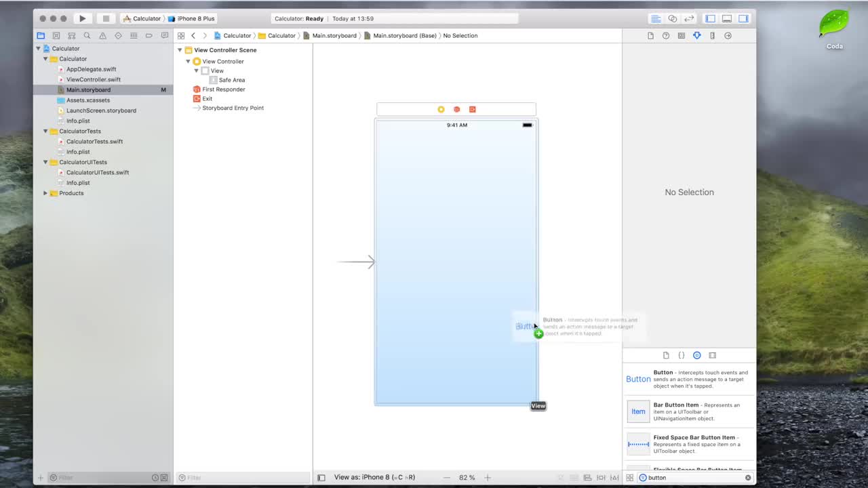Collapse the CalculatorTests group
Viewport: 868px width, 488px height.
45,131
